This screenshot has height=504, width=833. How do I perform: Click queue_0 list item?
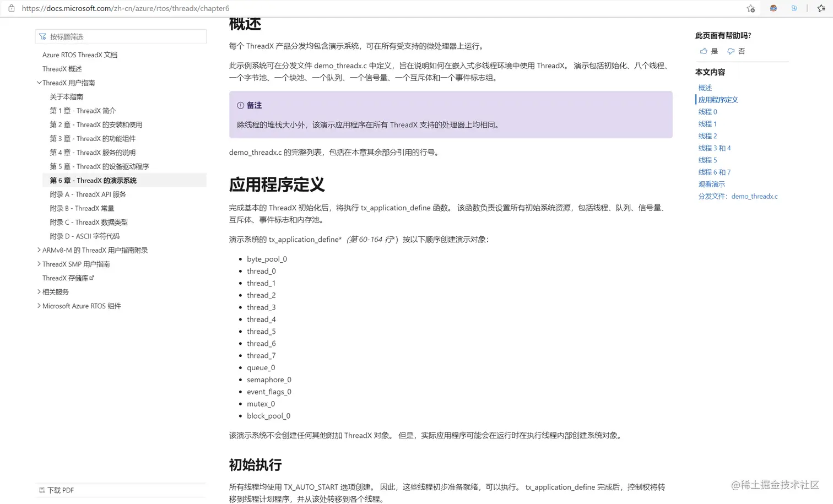(x=261, y=367)
